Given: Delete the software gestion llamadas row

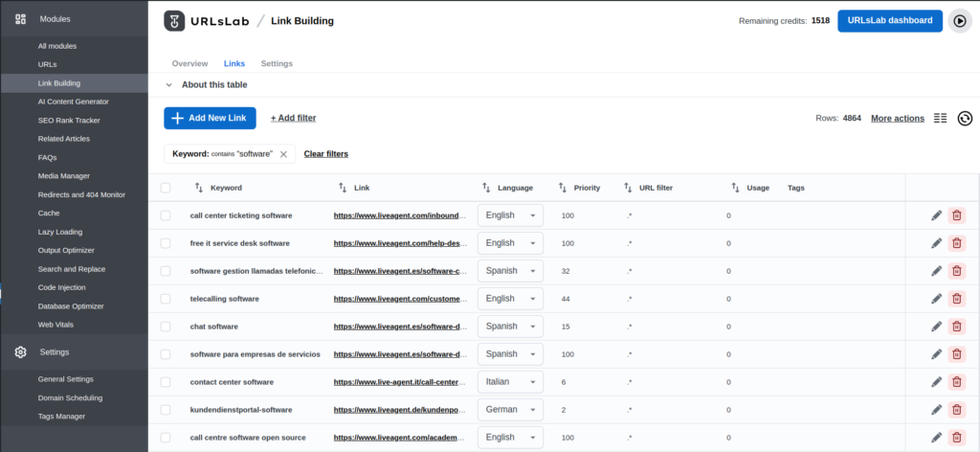Looking at the screenshot, I should point(956,271).
